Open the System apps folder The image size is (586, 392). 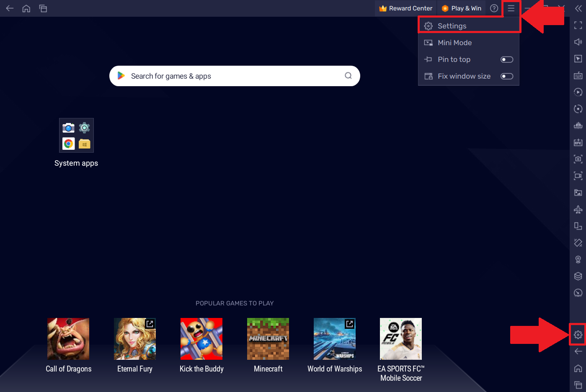click(76, 135)
